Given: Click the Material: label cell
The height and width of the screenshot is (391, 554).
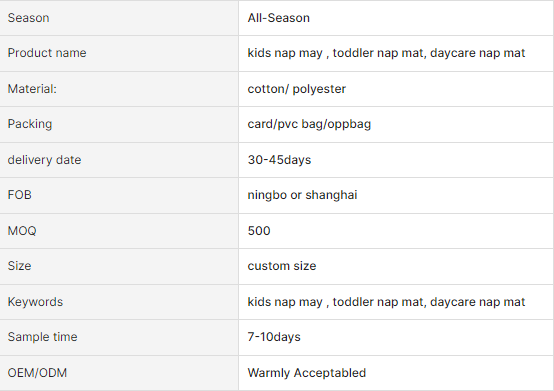Looking at the screenshot, I should pyautogui.click(x=119, y=89).
